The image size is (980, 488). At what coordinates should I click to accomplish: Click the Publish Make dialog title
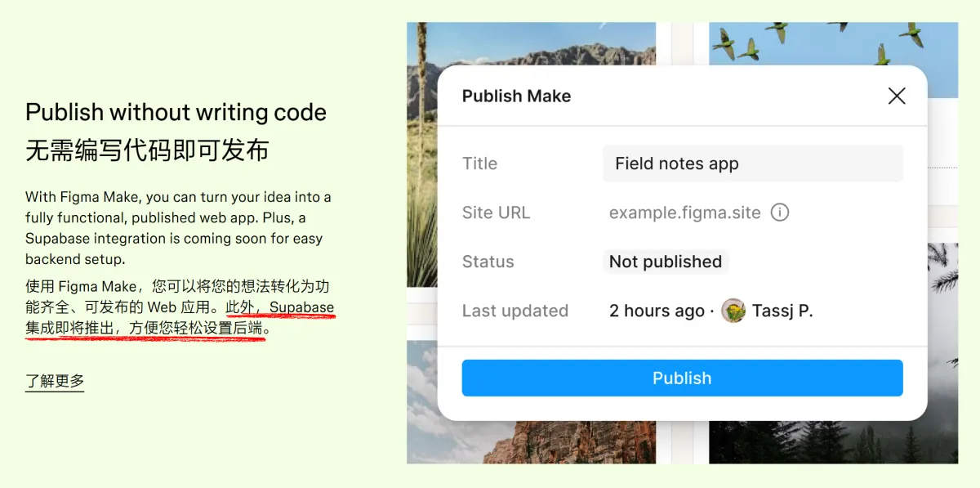coord(516,96)
